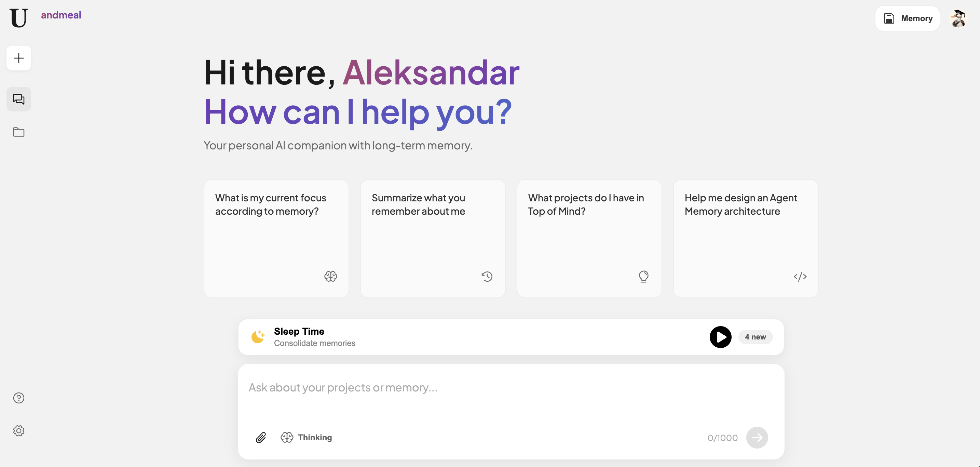Click the send arrow button
The height and width of the screenshot is (467, 980).
point(757,437)
